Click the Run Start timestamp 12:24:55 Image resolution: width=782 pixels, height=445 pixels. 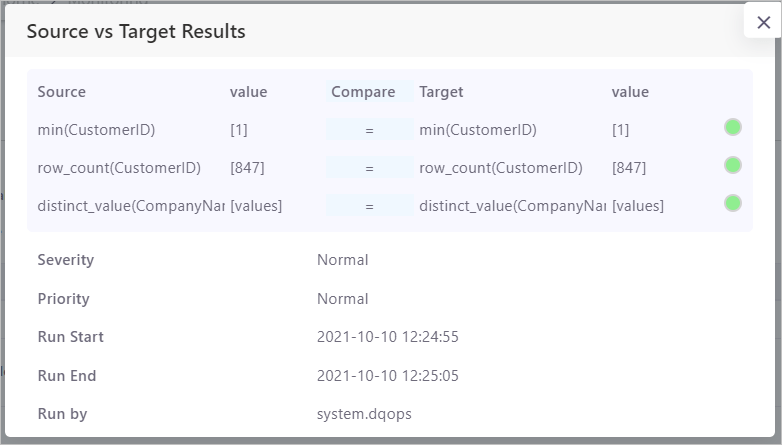coord(387,337)
